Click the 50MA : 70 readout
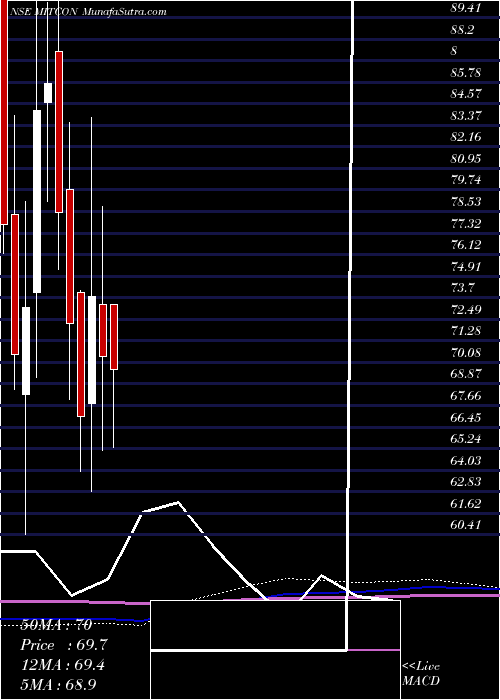 (56, 625)
